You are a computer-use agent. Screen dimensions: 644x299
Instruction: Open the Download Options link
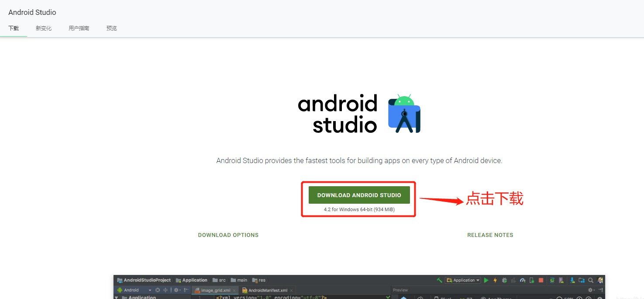(x=228, y=235)
